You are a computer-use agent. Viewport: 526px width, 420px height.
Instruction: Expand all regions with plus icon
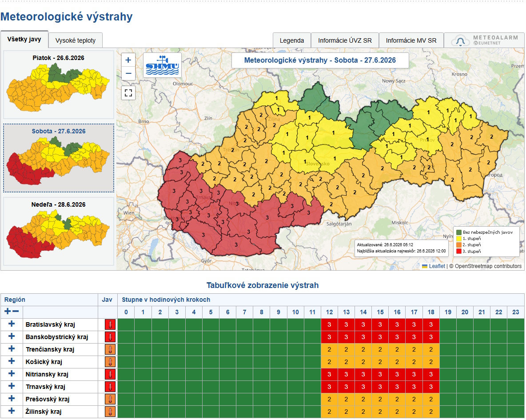8,311
